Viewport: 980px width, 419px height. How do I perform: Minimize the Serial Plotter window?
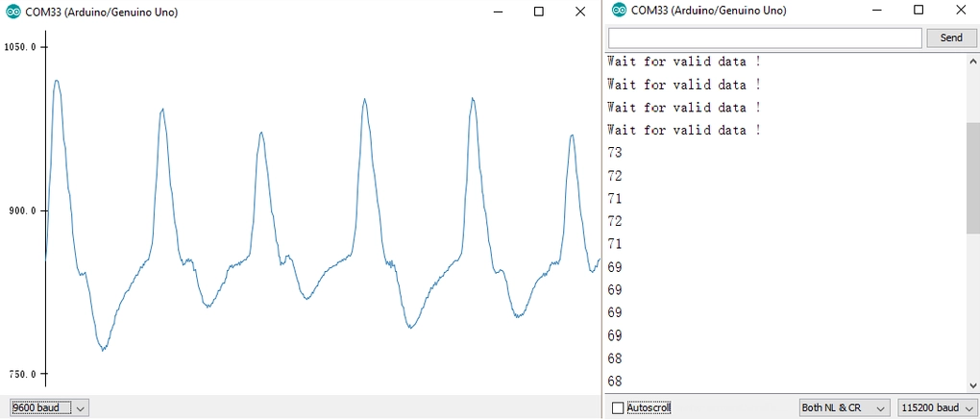click(x=498, y=12)
